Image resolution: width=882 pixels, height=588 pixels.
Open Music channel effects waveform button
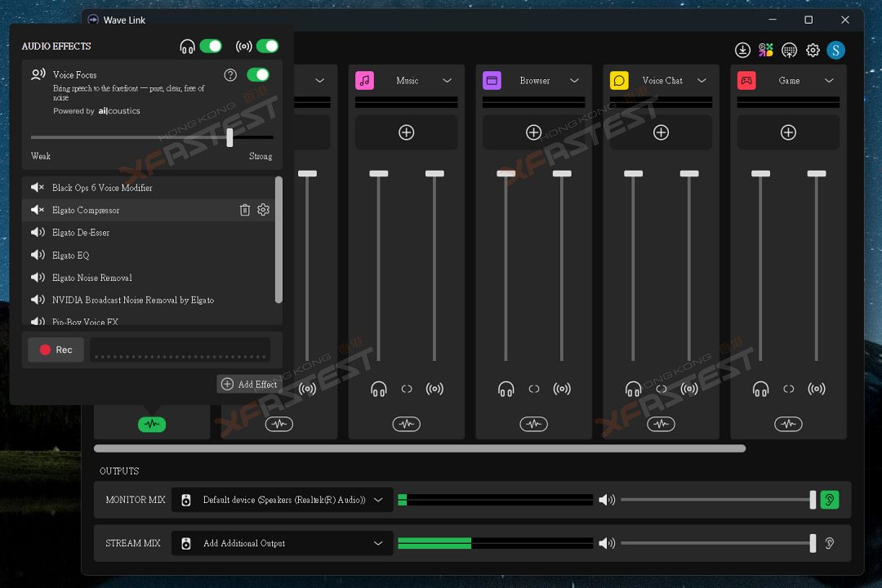(x=406, y=424)
